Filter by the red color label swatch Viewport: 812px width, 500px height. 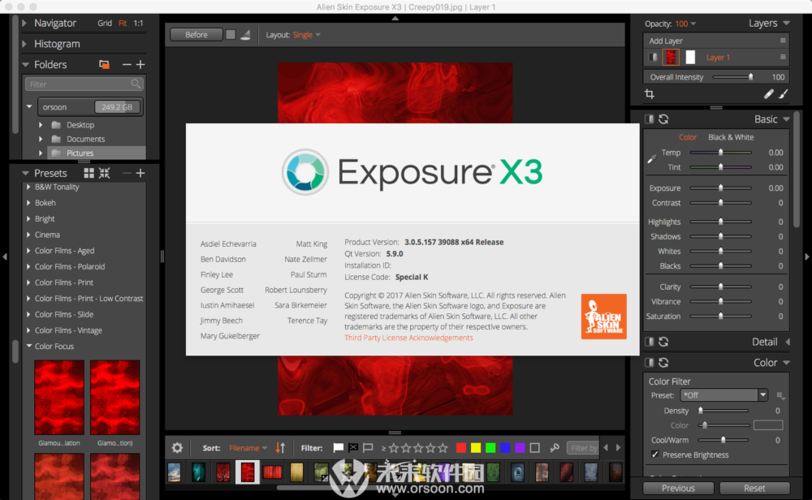click(x=461, y=448)
